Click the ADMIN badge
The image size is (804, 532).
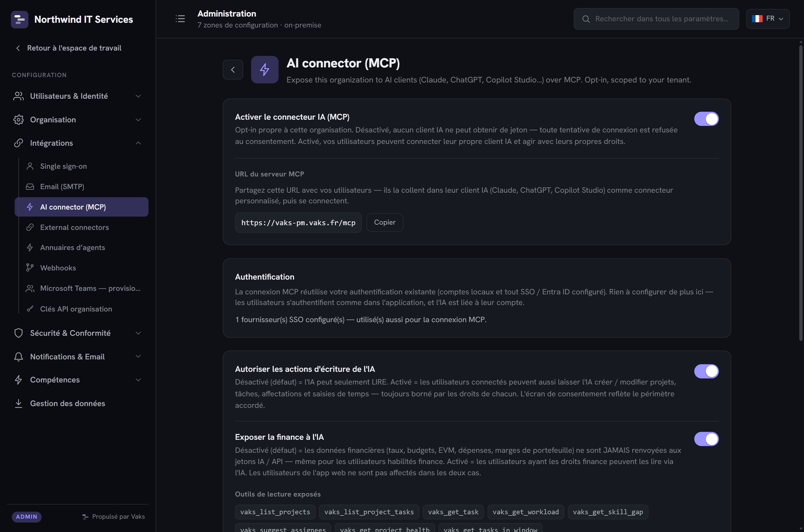27,517
